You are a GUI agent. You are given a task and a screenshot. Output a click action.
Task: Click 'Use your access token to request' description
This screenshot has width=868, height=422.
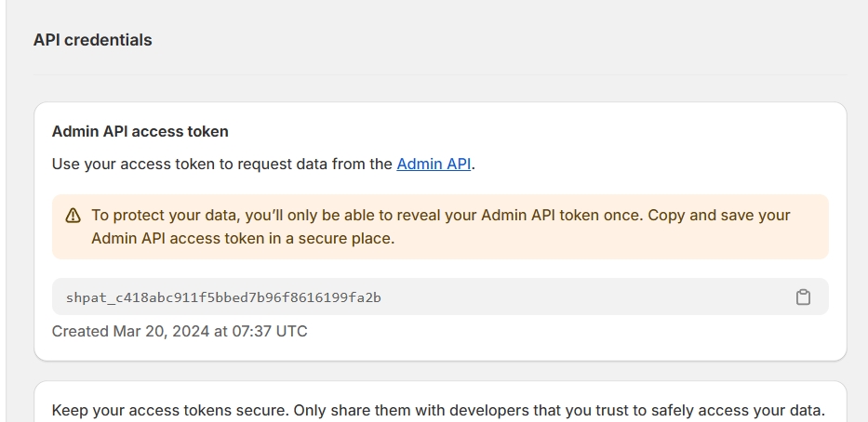(263, 165)
